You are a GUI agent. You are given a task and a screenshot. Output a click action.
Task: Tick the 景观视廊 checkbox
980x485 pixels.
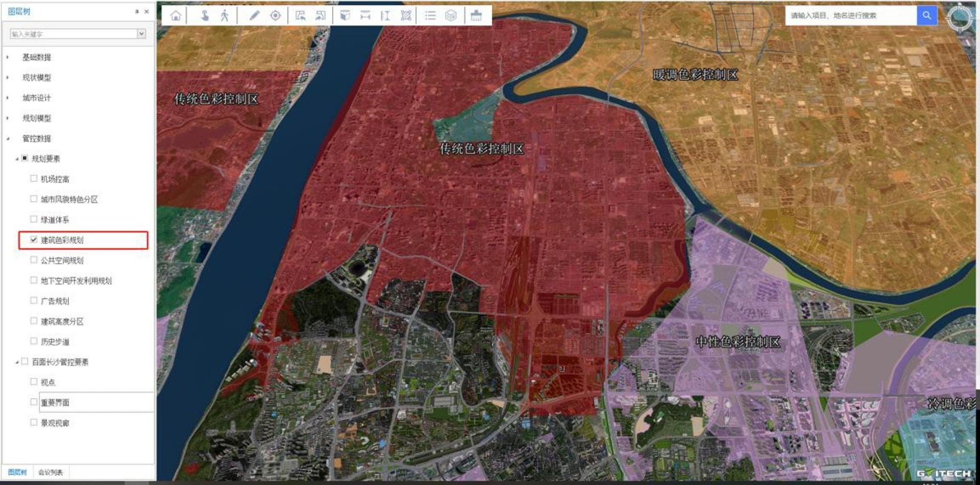coord(34,423)
